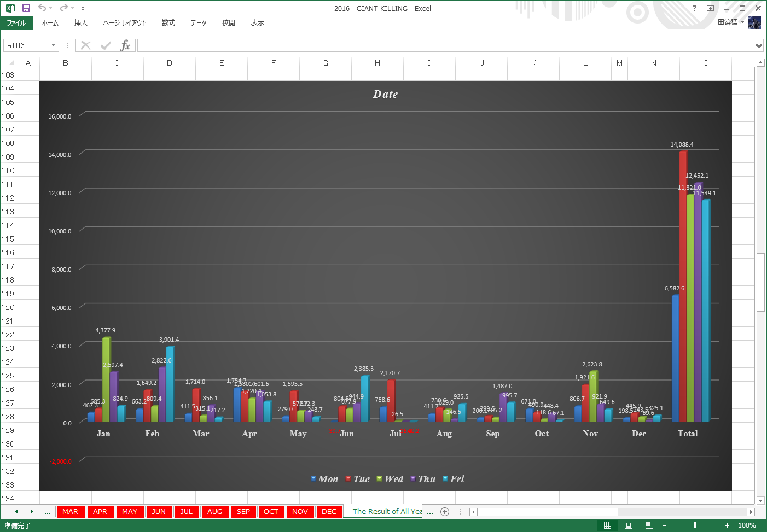This screenshot has height=532, width=767.
Task: Click the horizontal scrollbar left arrow
Action: click(473, 512)
